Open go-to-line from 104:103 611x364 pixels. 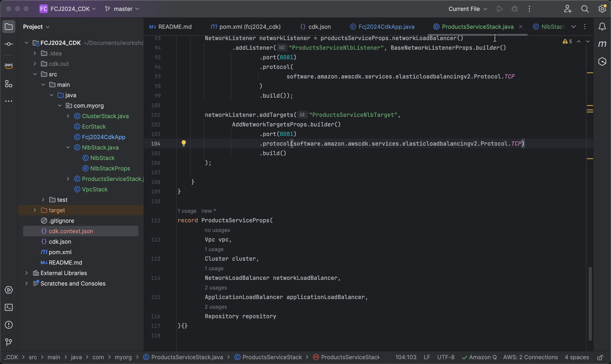point(406,357)
